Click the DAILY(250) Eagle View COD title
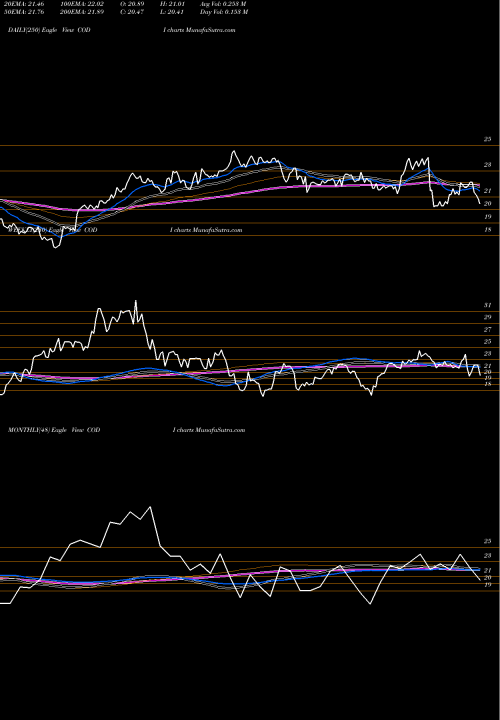 49,30
